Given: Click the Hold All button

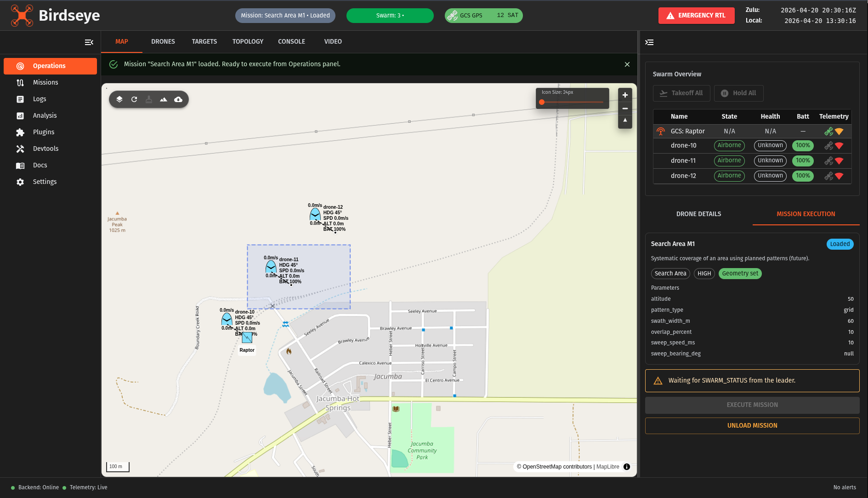Looking at the screenshot, I should (x=739, y=93).
